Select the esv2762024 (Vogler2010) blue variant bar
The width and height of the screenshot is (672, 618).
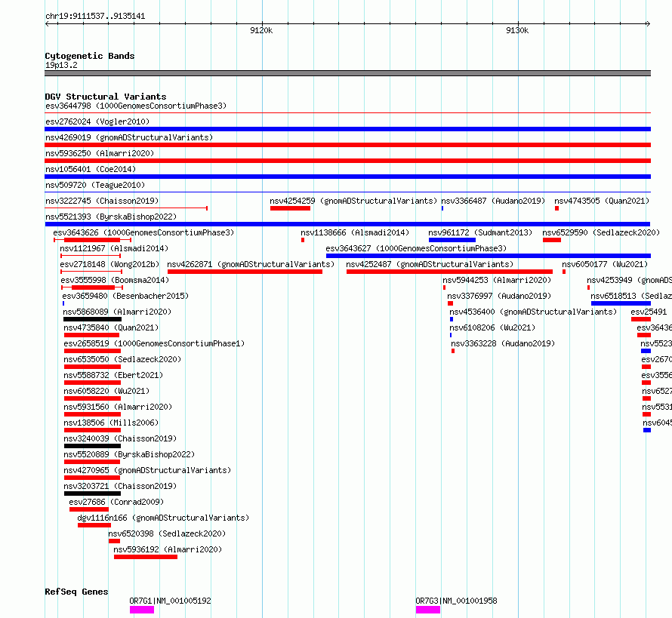[x=347, y=129]
